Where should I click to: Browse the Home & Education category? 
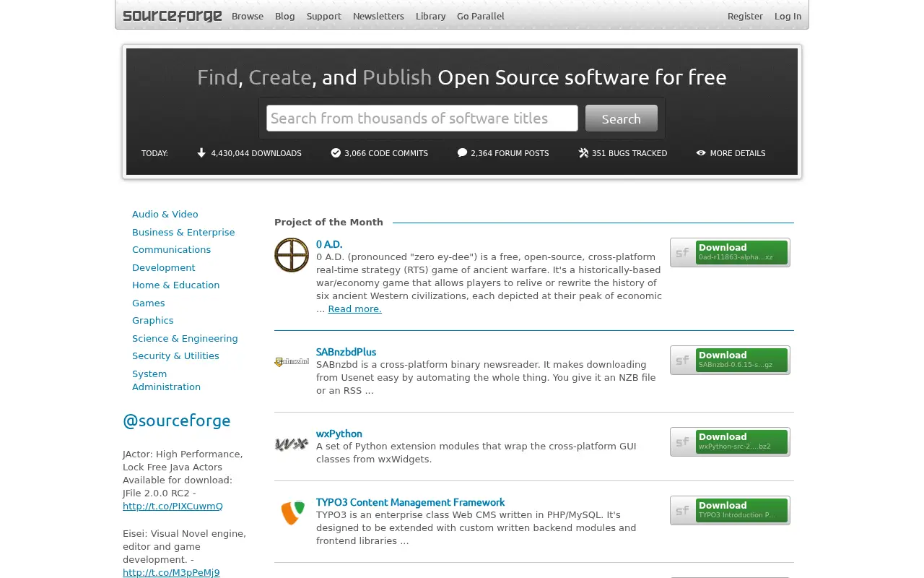pos(176,285)
